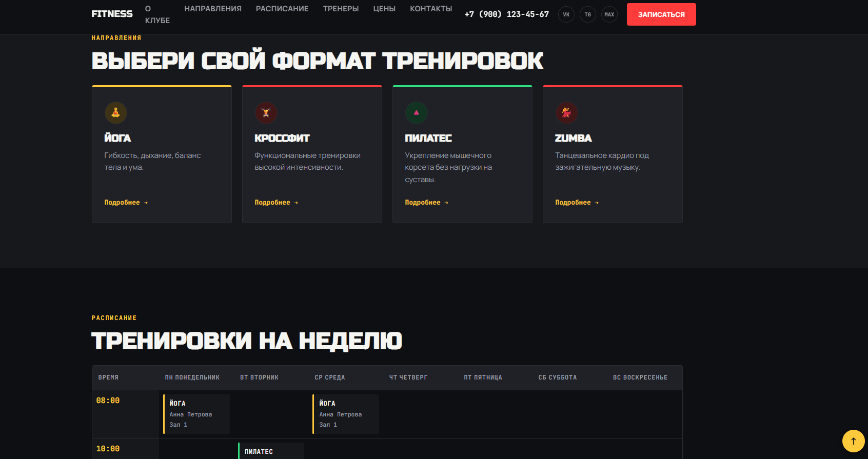
Task: Navigate to Тренеры menu item
Action: pyautogui.click(x=341, y=9)
